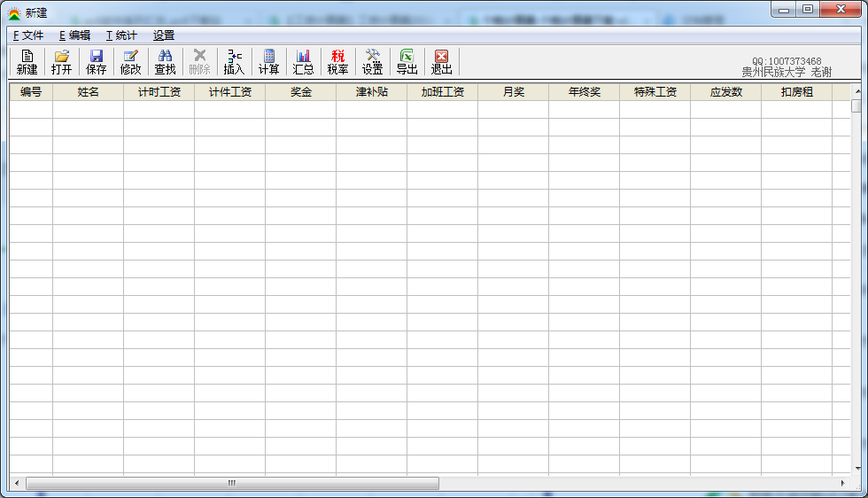Run calculation with the 计算 calculator icon

pos(269,62)
